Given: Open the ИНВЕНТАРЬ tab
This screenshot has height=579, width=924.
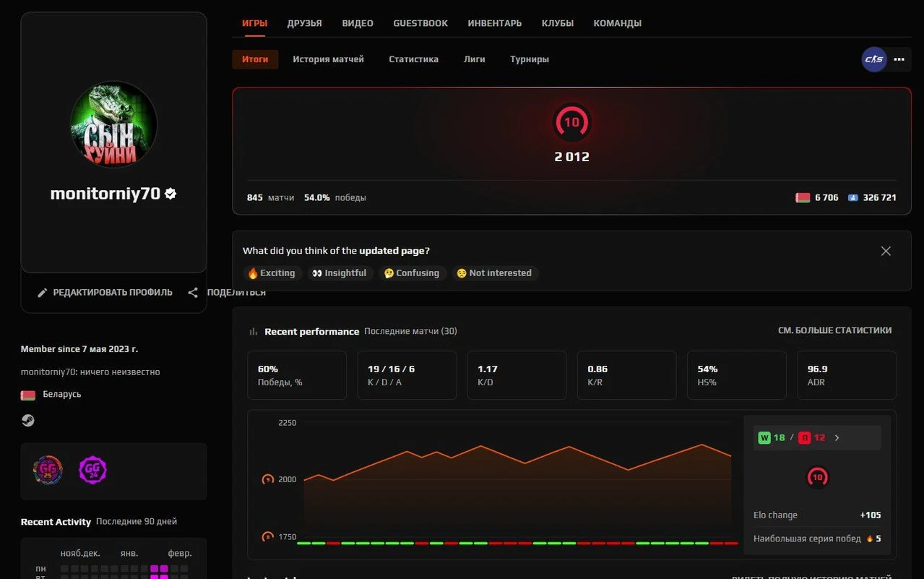Looking at the screenshot, I should [x=494, y=23].
